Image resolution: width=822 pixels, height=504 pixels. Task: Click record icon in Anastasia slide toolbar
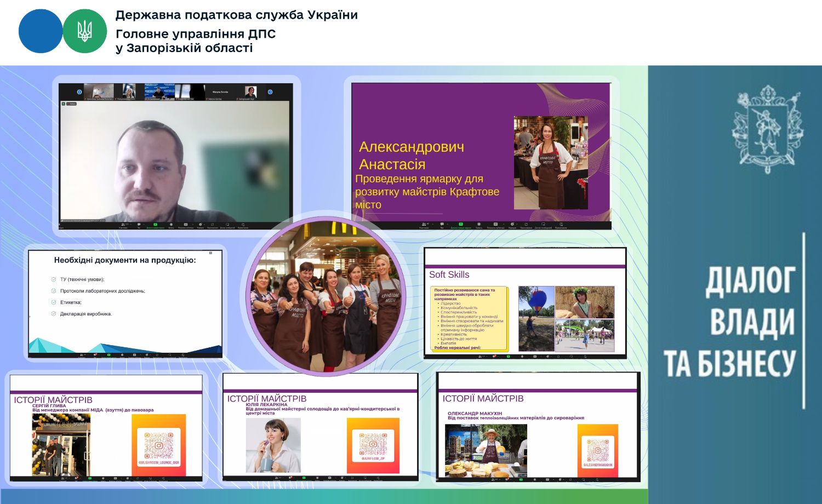tap(478, 224)
